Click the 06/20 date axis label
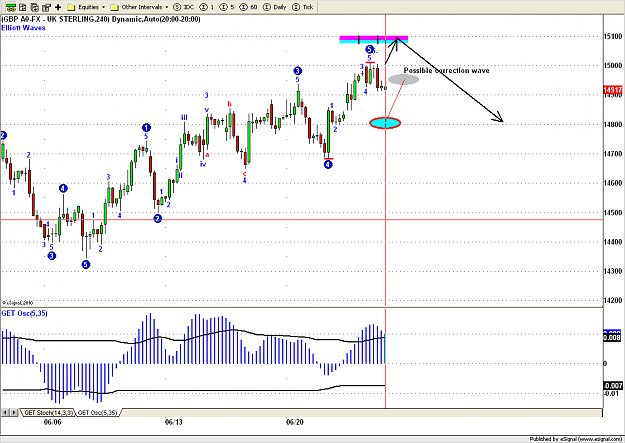Image resolution: width=625 pixels, height=443 pixels. coord(295,422)
